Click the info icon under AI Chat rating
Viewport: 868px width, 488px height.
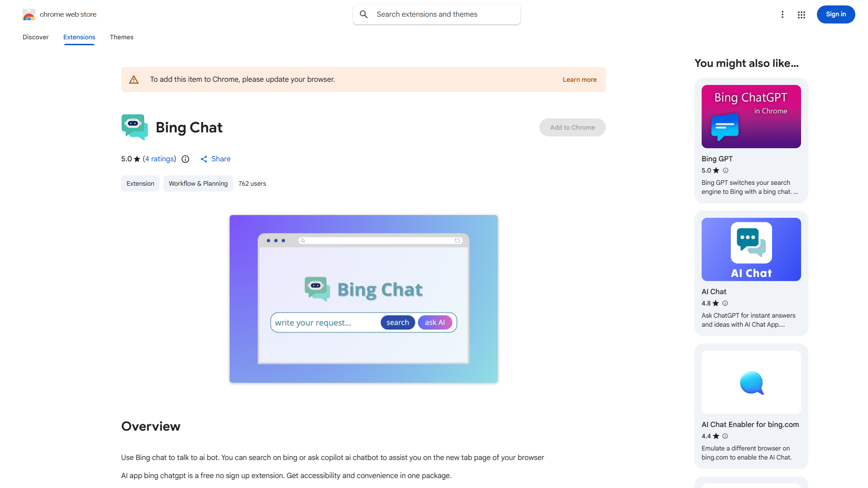click(725, 303)
